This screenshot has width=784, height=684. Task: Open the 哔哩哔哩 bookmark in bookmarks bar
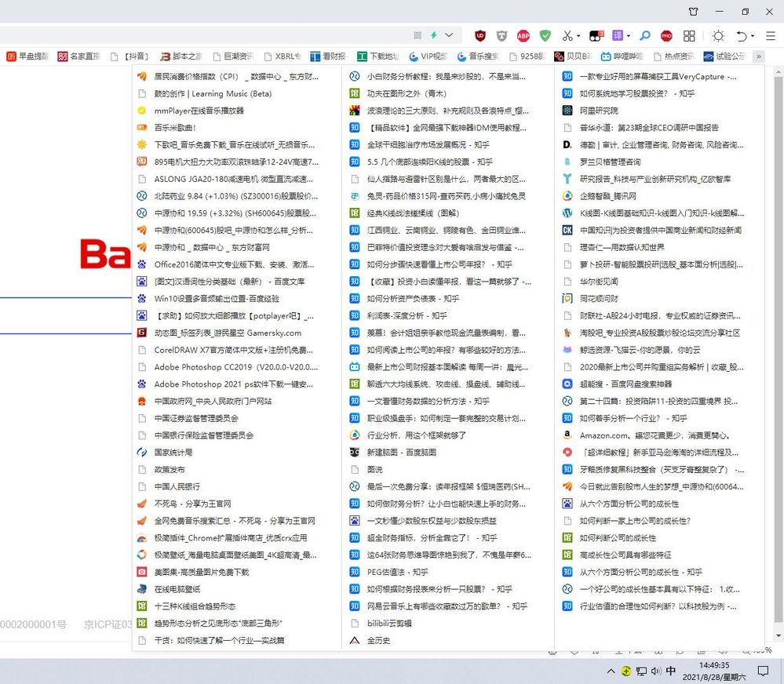point(622,56)
